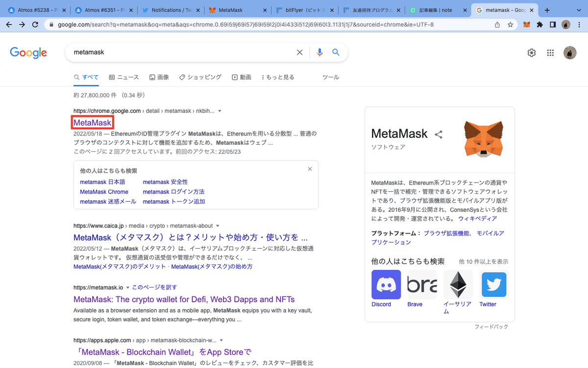Expand the apps.apple.com result options arrow
This screenshot has height=368, width=588.
(221, 340)
